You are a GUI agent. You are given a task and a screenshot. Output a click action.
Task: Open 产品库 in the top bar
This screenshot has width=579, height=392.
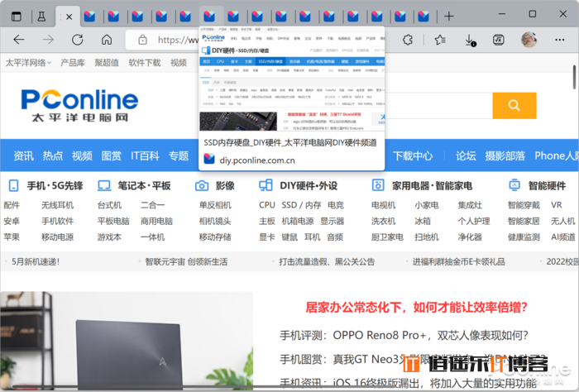coord(73,63)
